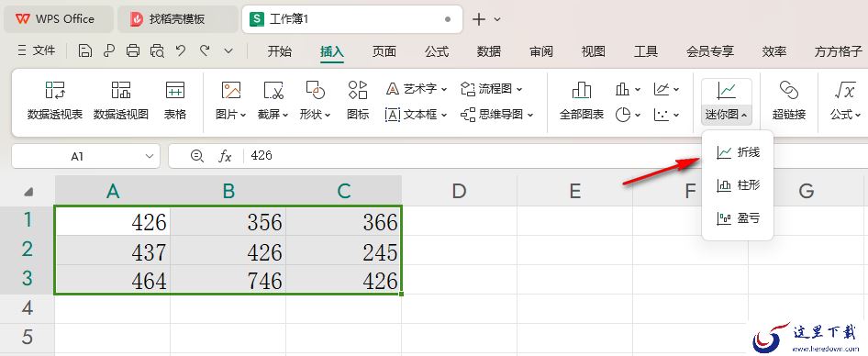Insert a PivotTable (数据透视表)
This screenshot has height=356, width=868.
coord(55,100)
